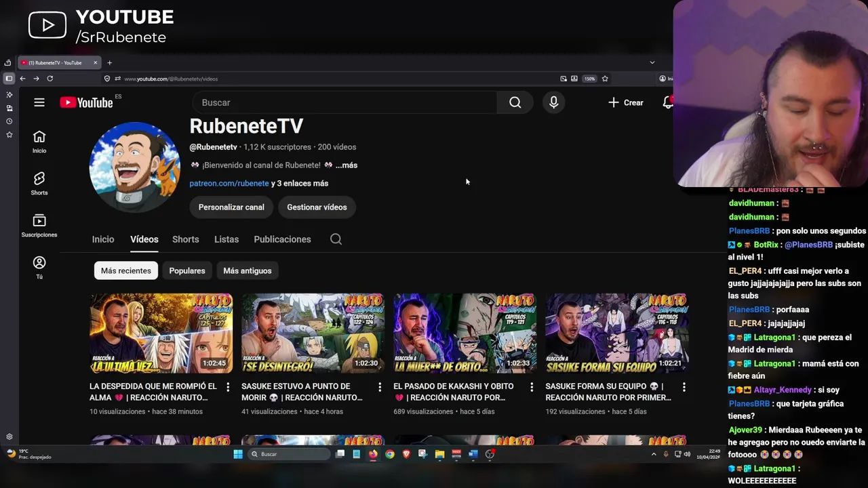Open the YouTube hamburger guide menu
The width and height of the screenshot is (868, 488).
coord(39,102)
